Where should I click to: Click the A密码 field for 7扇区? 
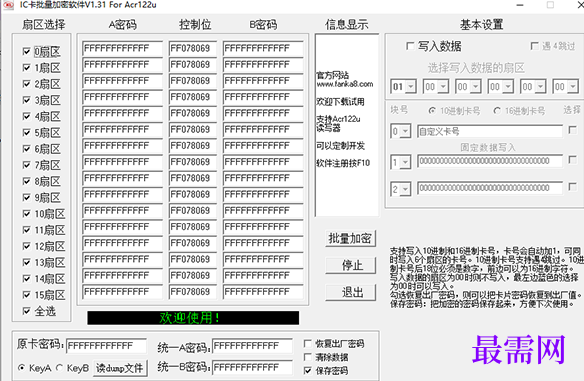(123, 162)
